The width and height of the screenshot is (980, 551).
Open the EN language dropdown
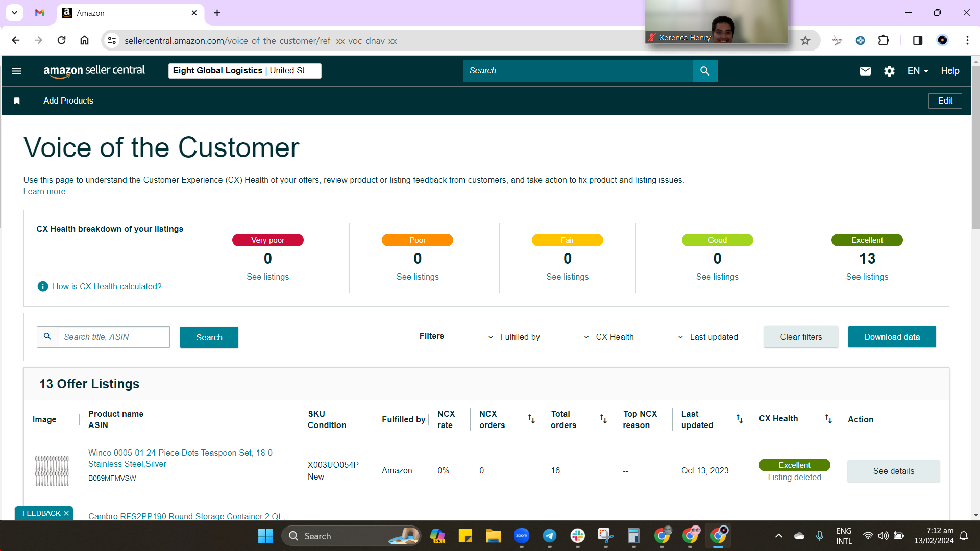coord(918,71)
